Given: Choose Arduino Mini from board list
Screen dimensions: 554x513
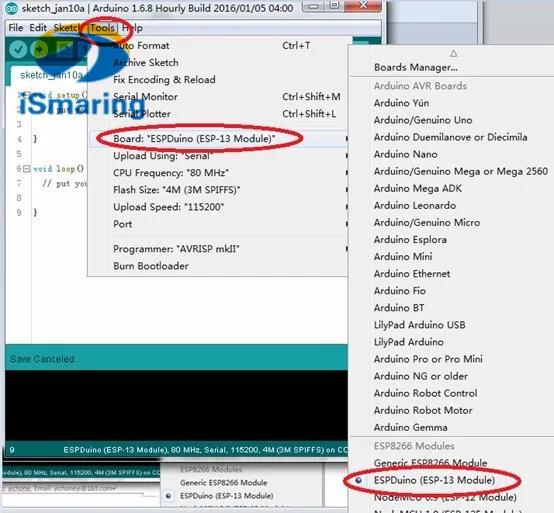Looking at the screenshot, I should [x=403, y=256].
